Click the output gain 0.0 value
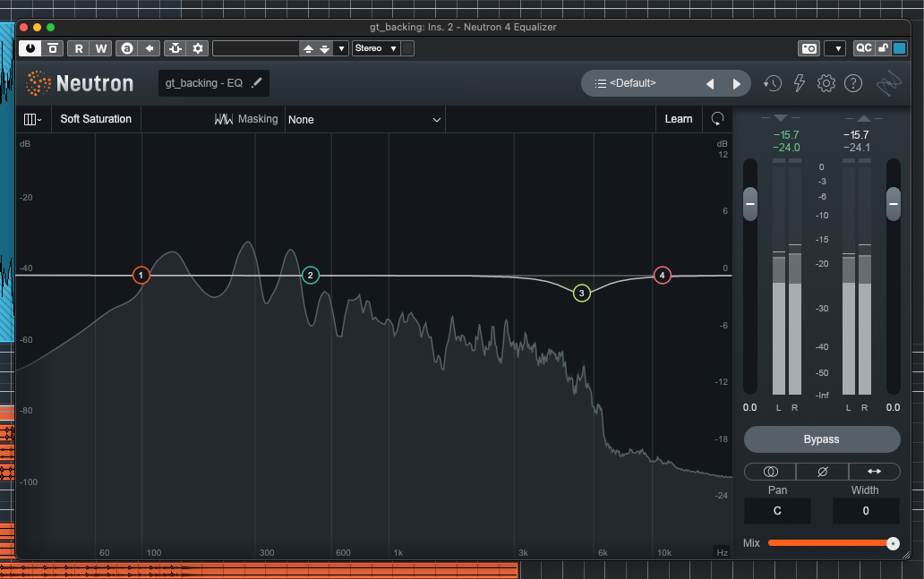Image resolution: width=924 pixels, height=579 pixels. 893,407
